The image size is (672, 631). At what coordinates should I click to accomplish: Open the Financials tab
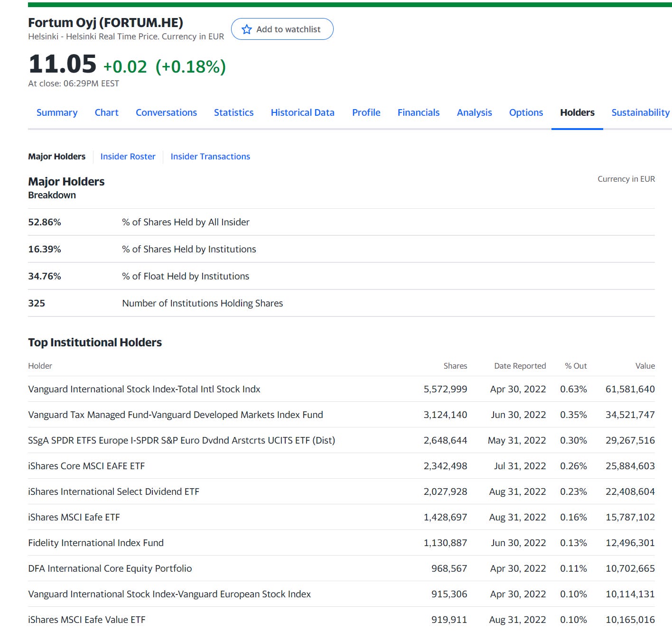coord(419,112)
